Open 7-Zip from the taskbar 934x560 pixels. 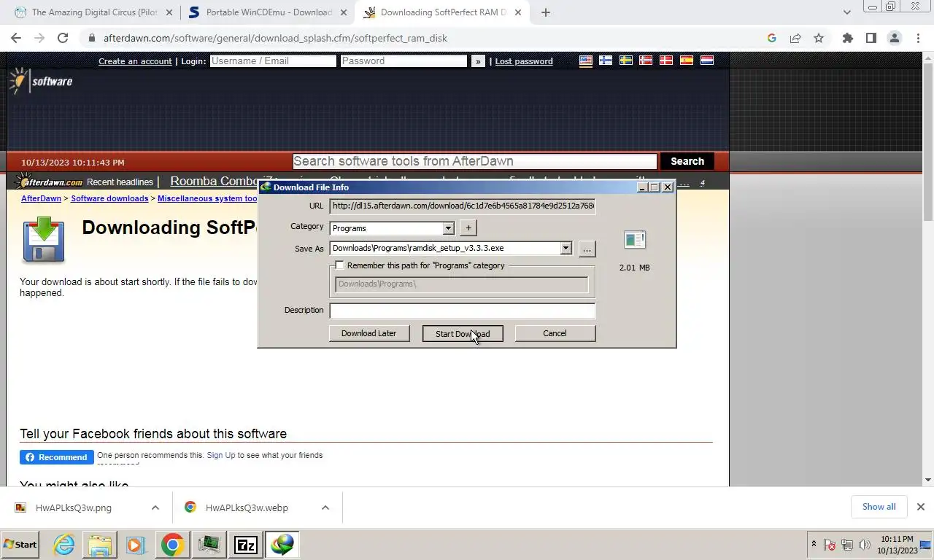[x=246, y=545]
